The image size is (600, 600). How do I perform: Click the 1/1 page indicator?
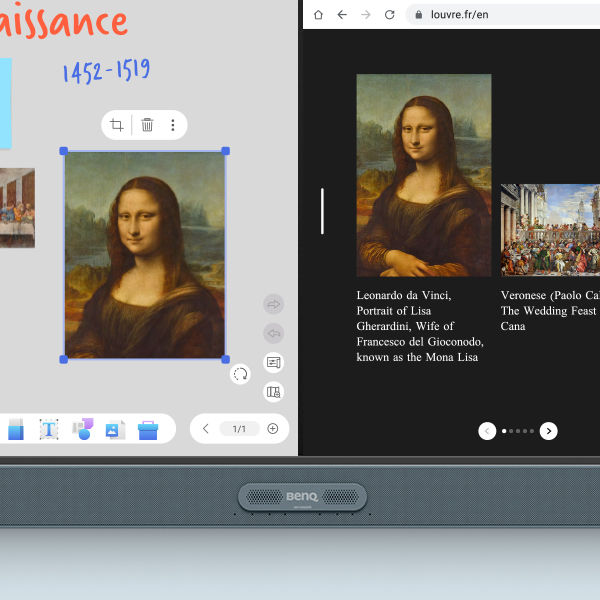click(240, 429)
